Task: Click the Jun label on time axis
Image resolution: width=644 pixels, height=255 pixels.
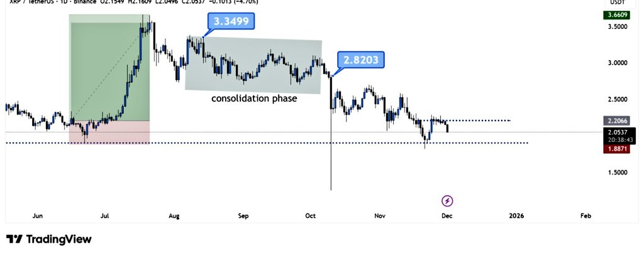Action: tap(38, 215)
